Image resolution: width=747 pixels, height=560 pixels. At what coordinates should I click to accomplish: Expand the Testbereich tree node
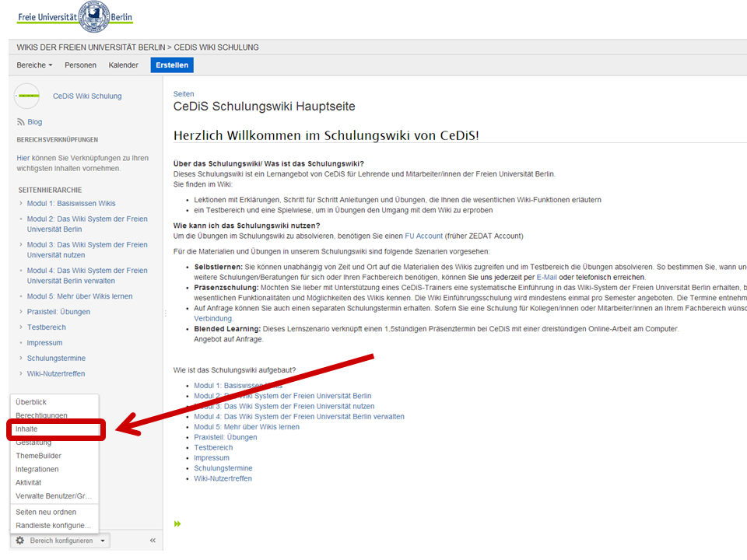(21, 327)
